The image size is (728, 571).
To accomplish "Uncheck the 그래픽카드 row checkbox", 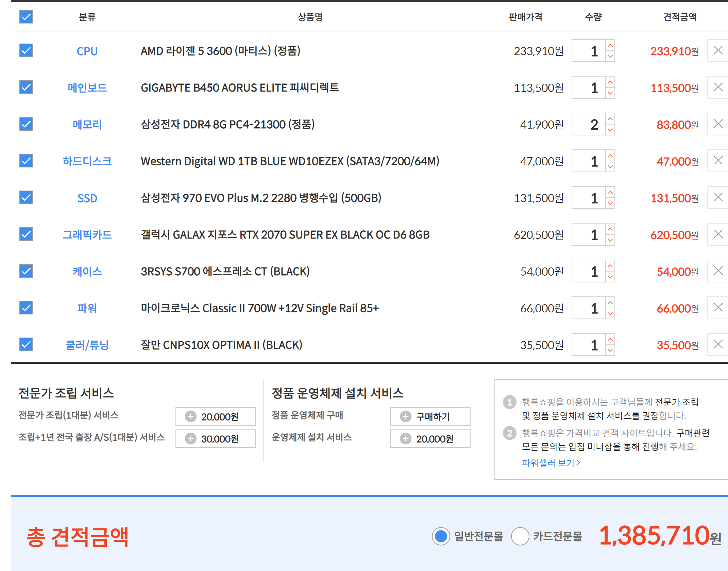I will pos(26,234).
